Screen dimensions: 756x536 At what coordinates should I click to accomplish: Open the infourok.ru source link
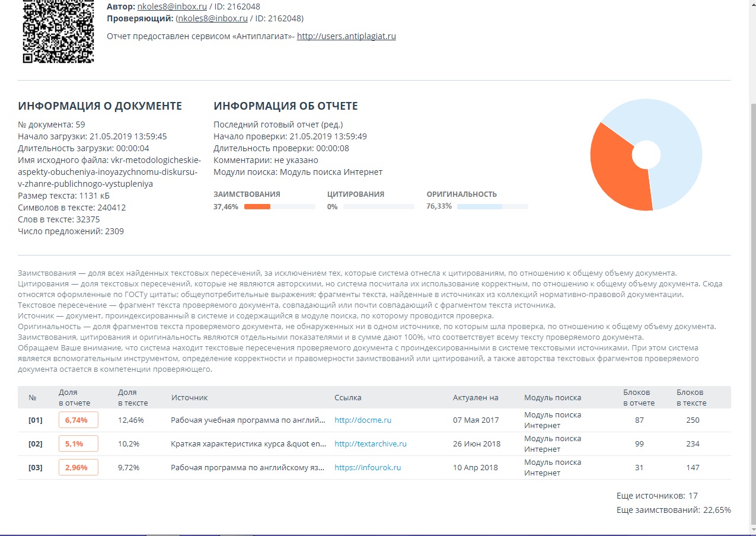tap(368, 468)
